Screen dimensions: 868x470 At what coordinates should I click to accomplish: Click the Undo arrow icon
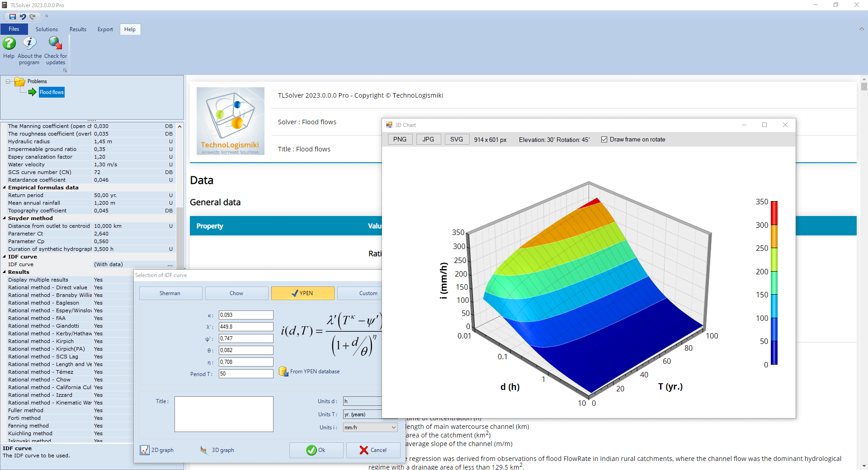[23, 17]
